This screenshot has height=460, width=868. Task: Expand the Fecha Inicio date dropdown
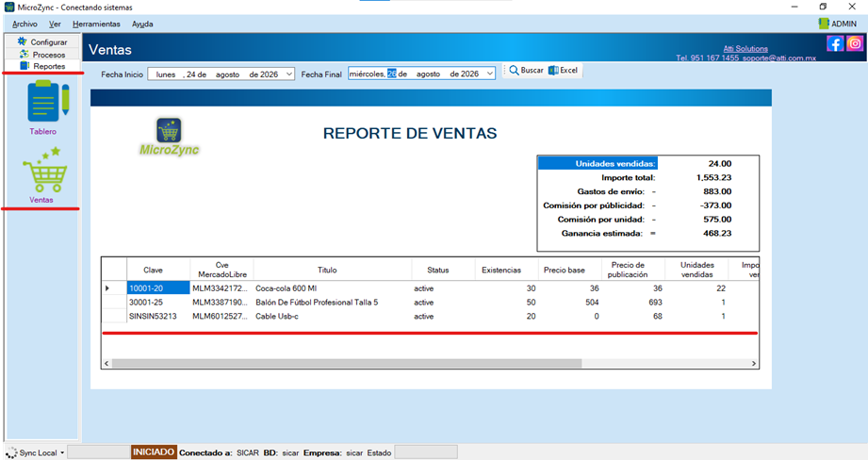289,74
